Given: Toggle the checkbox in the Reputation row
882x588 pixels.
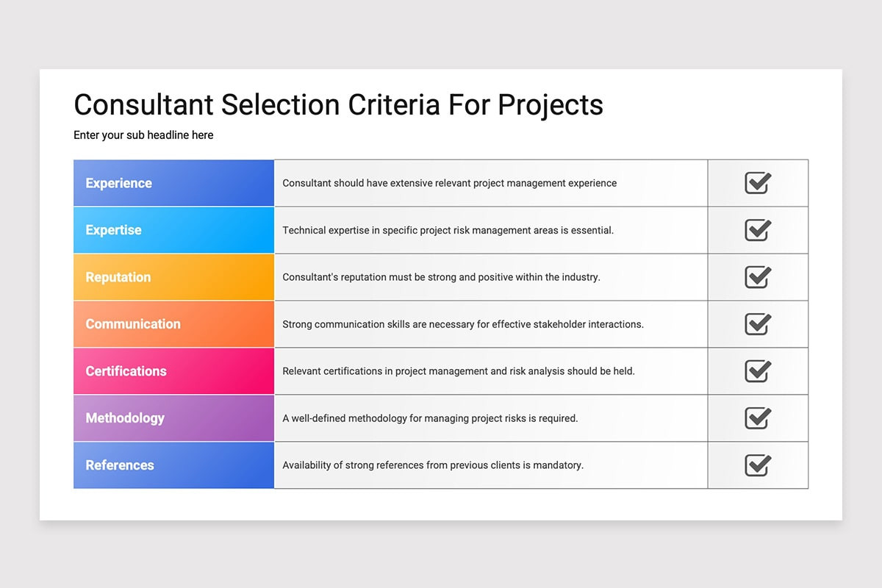Looking at the screenshot, I should tap(758, 277).
